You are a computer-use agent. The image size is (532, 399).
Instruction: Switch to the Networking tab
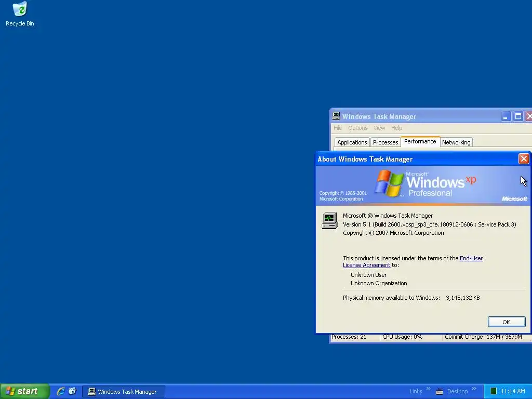tap(456, 142)
